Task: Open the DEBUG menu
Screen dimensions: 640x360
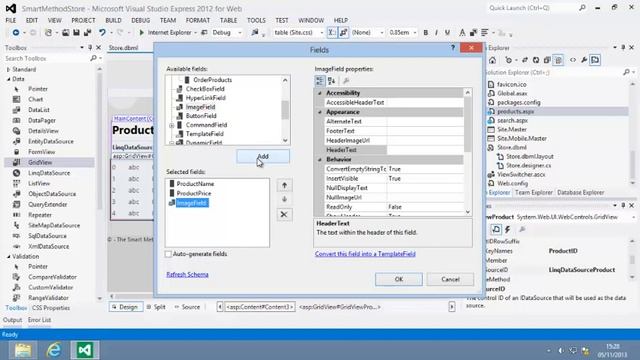Action: pos(140,20)
